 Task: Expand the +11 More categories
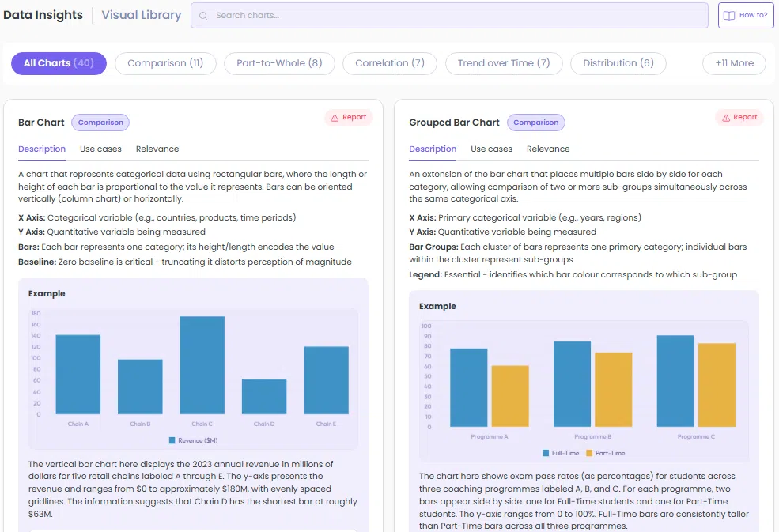tap(734, 63)
